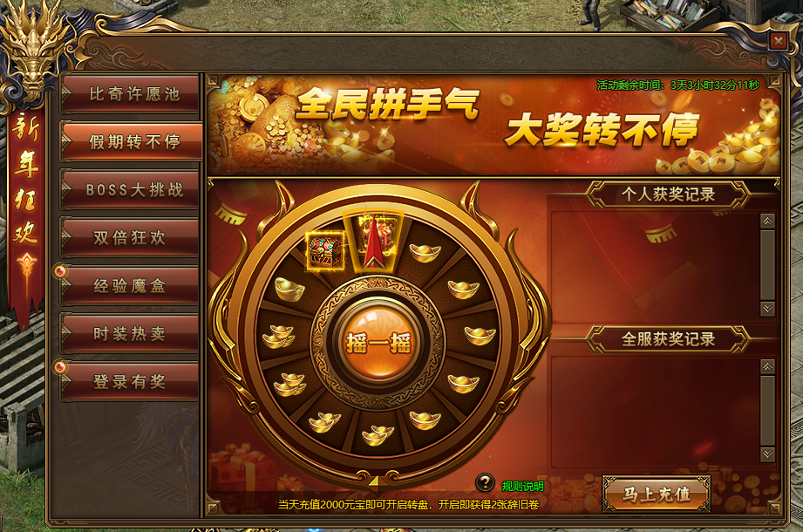Viewport: 803px width, 532px height.
Task: Click the red notification dot on 登录有奖
Action: (60, 366)
